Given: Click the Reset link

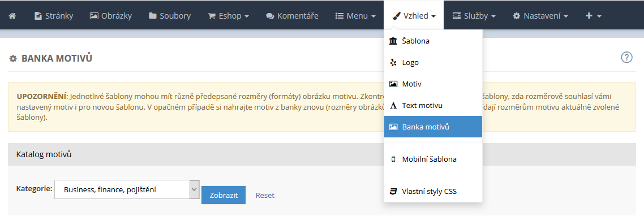Looking at the screenshot, I should (265, 196).
